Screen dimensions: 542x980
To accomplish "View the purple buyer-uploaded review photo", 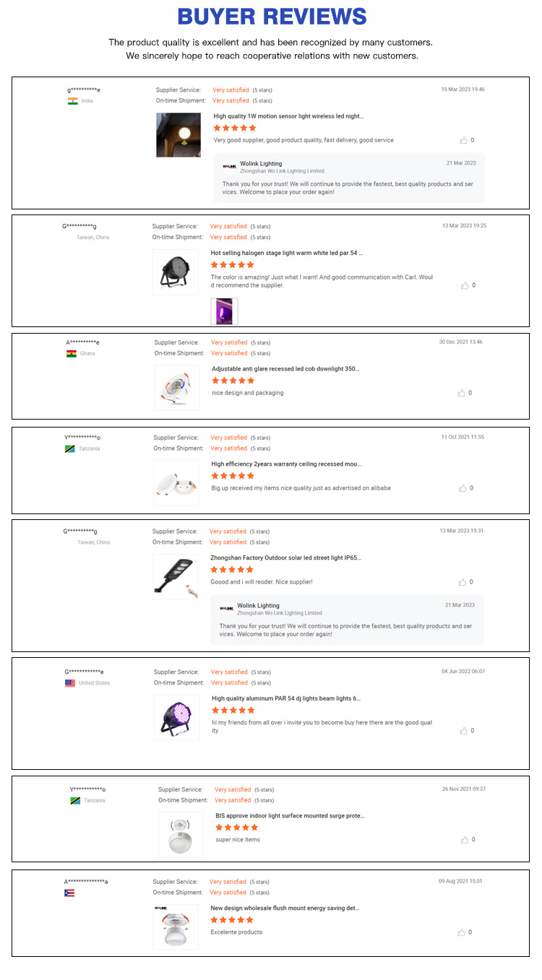I will point(224,311).
